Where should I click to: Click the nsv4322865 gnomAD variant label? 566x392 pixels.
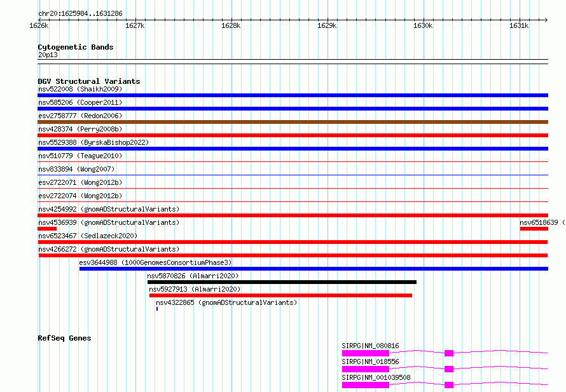226,302
